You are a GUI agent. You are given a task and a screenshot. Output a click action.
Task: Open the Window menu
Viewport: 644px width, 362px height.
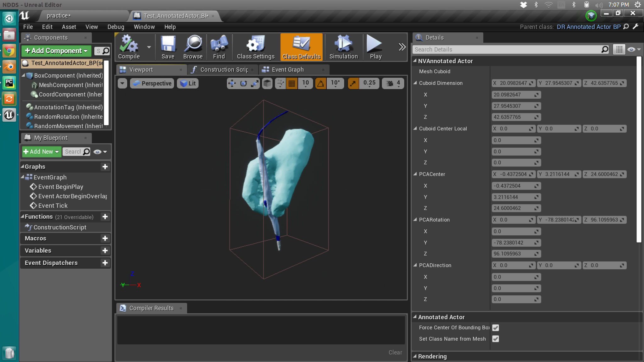point(144,27)
